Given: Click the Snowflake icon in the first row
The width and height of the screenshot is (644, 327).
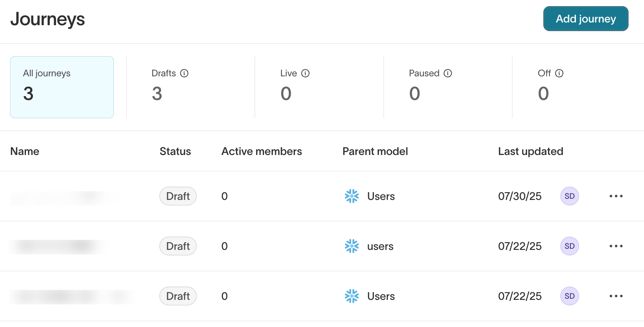Looking at the screenshot, I should 351,196.
